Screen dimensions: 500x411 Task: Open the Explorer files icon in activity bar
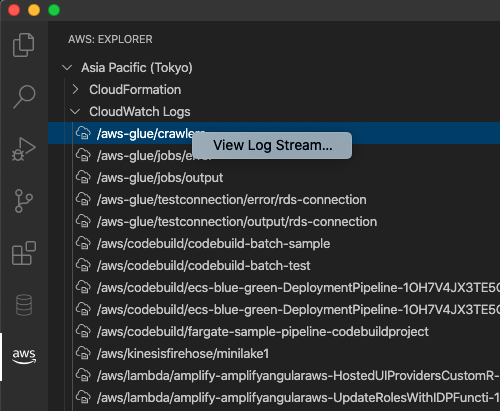(x=23, y=45)
